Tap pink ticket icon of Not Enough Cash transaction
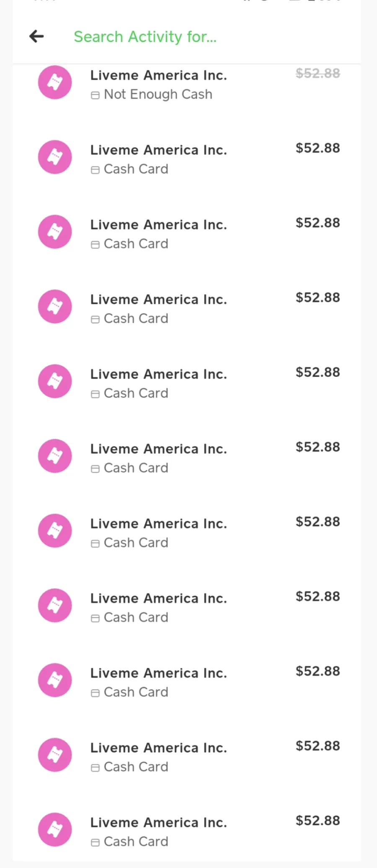377x868 pixels. pos(55,83)
